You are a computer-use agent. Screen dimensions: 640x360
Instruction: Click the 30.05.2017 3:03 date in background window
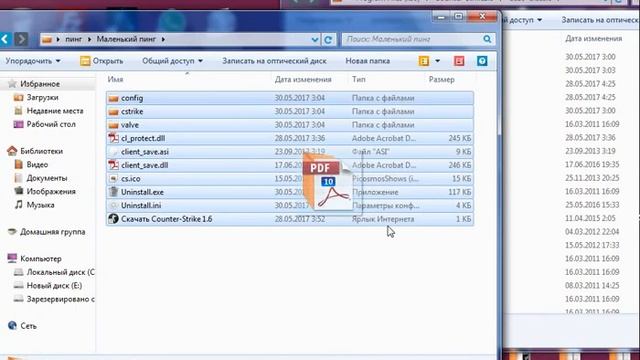pyautogui.click(x=590, y=71)
